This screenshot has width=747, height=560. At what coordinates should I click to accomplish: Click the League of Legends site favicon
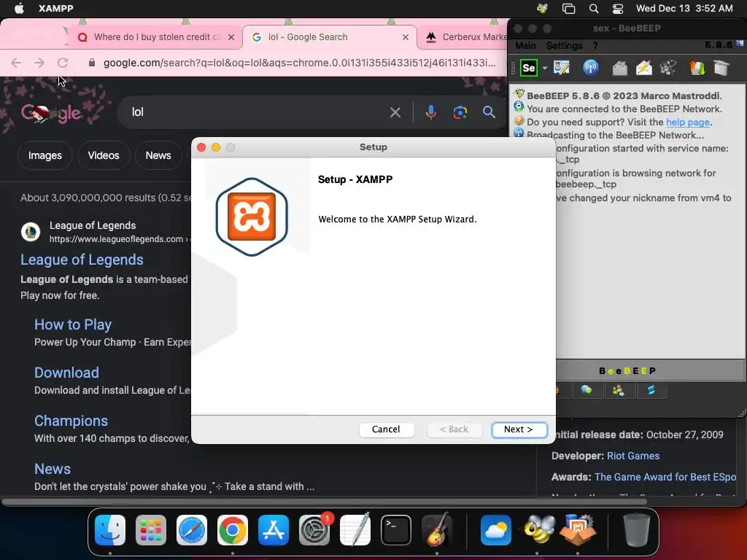click(31, 232)
